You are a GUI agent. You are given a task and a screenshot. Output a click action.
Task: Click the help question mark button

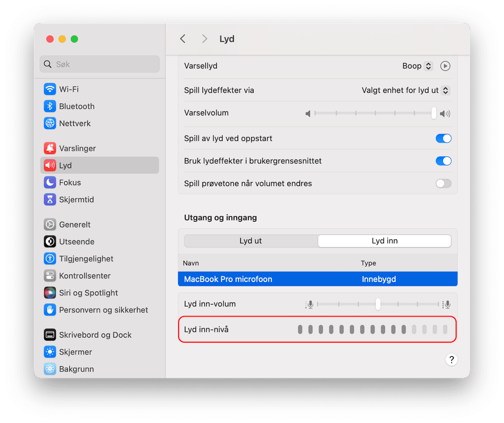(x=451, y=360)
